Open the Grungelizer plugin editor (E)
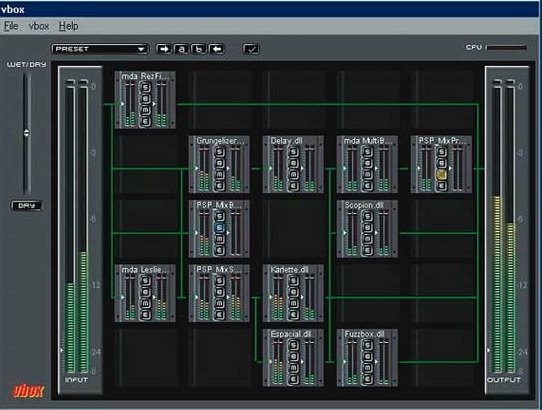This screenshot has width=542, height=410. [219, 186]
